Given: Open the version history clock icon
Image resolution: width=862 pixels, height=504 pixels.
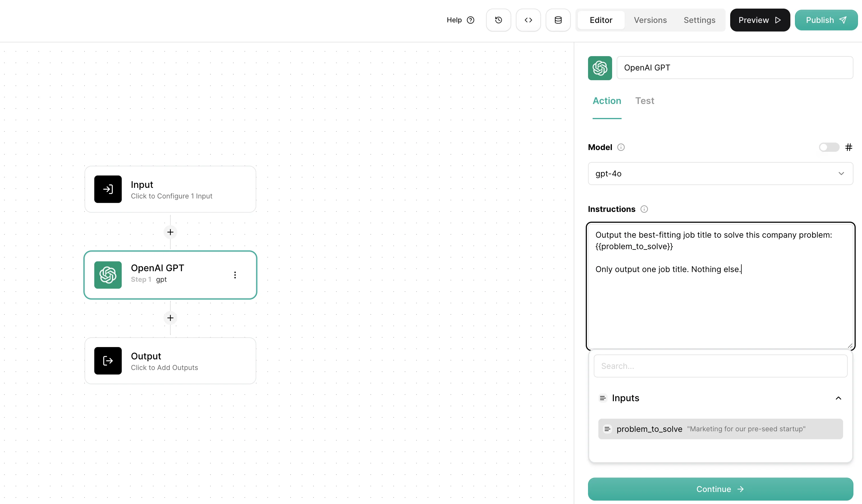Looking at the screenshot, I should [498, 20].
